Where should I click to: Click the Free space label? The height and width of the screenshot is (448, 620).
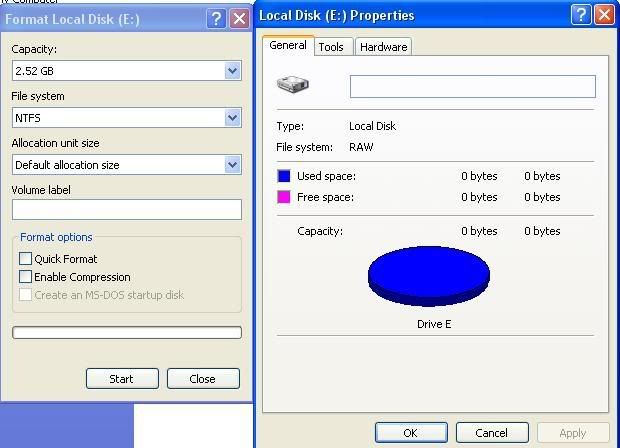click(325, 197)
